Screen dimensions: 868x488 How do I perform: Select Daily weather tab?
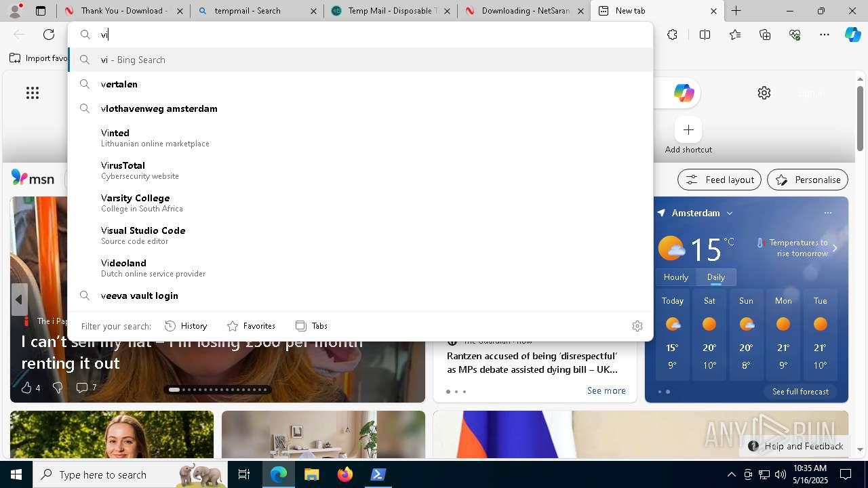[x=716, y=277]
